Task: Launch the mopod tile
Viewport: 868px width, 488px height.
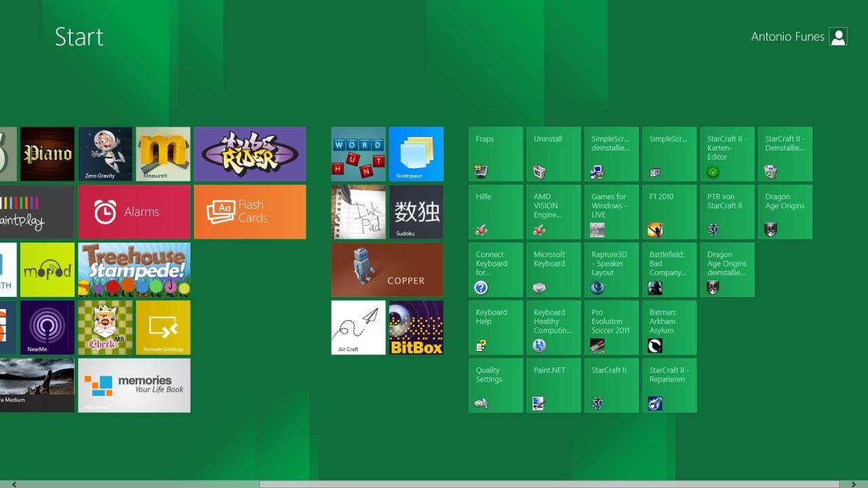Action: [47, 270]
